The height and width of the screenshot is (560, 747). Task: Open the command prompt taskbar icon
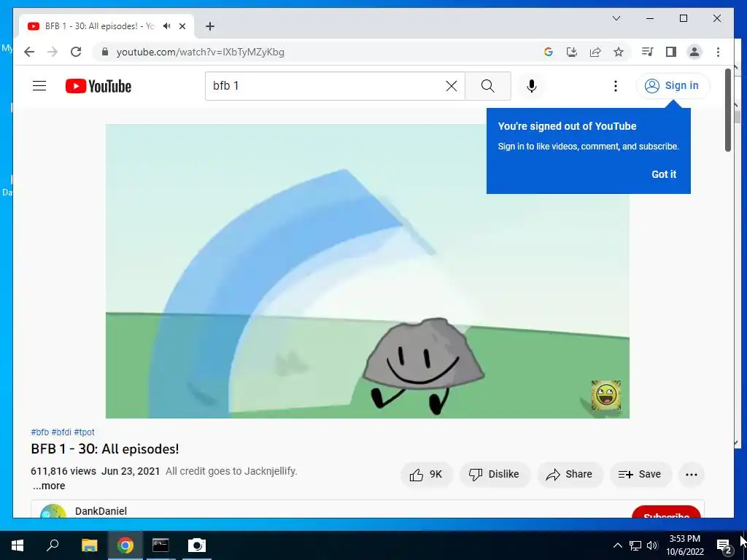point(160,545)
